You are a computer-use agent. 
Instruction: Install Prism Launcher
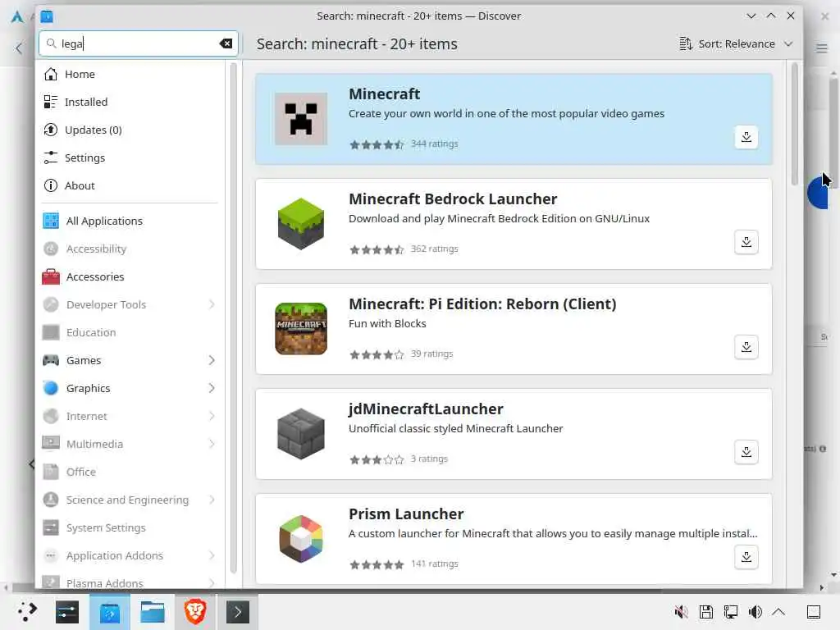(746, 557)
